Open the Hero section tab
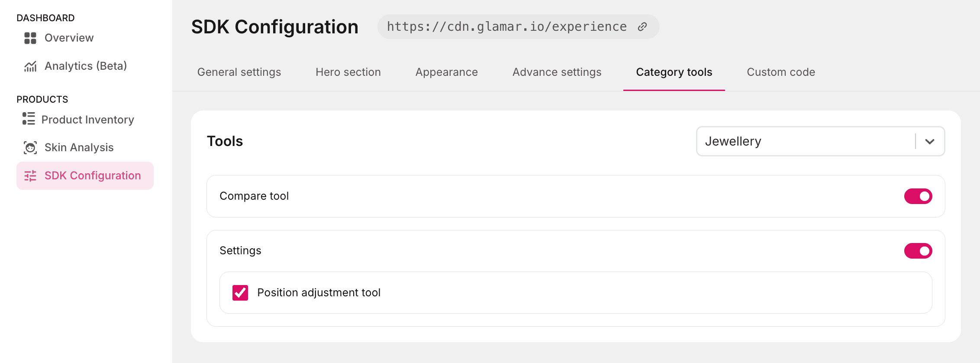Screen dimensions: 980x363 click(x=348, y=72)
